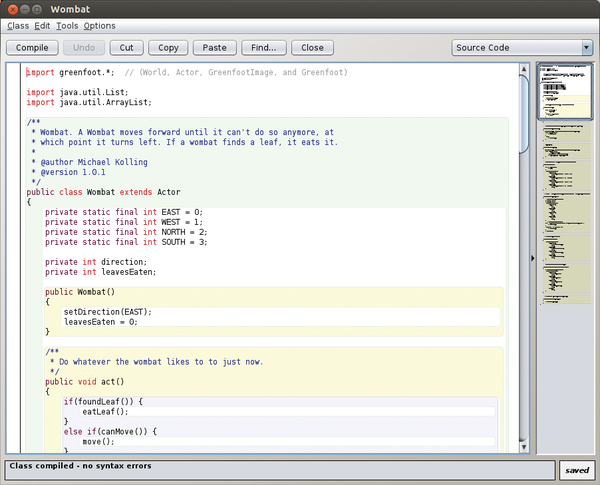Click the 'import java.util.ArrayList;' line

pos(89,102)
